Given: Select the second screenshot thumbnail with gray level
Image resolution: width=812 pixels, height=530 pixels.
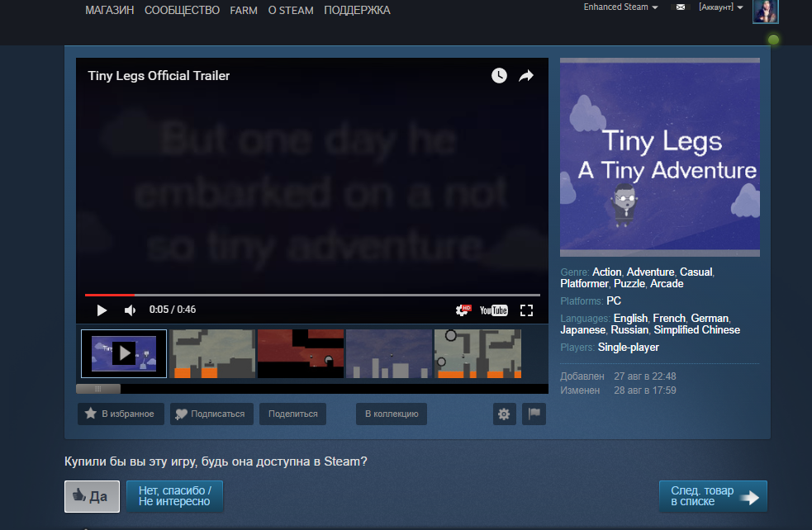Looking at the screenshot, I should coord(212,353).
